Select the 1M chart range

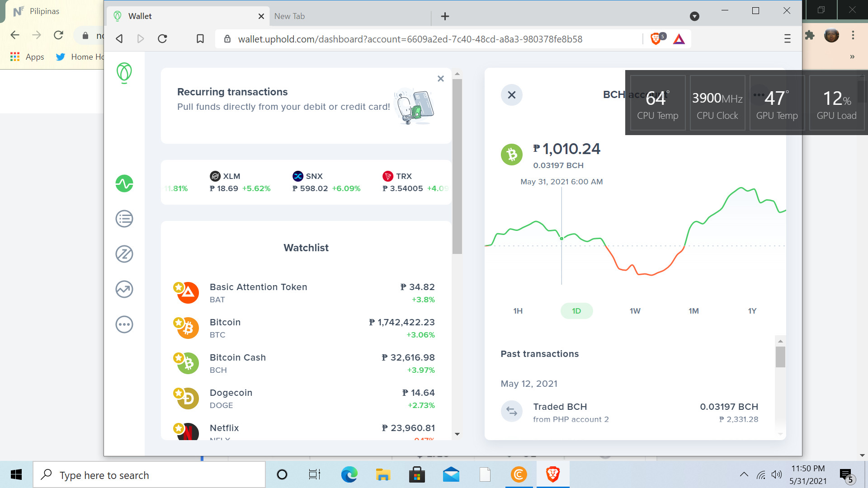point(694,311)
